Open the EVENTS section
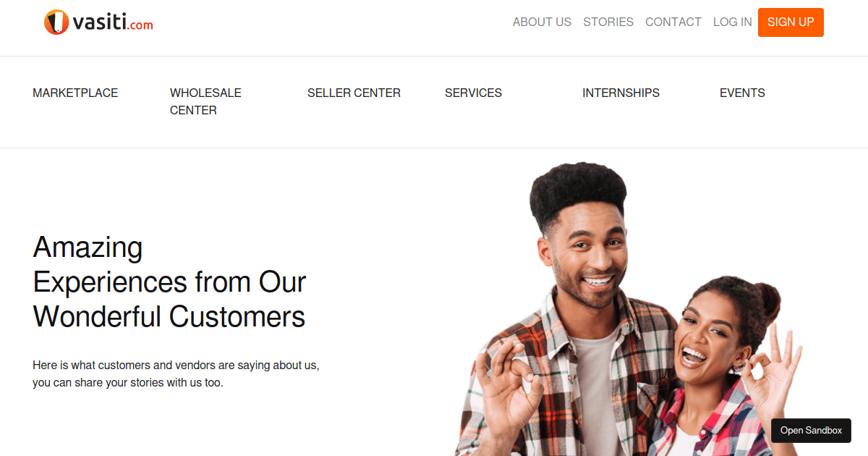This screenshot has height=456, width=868. 742,93
